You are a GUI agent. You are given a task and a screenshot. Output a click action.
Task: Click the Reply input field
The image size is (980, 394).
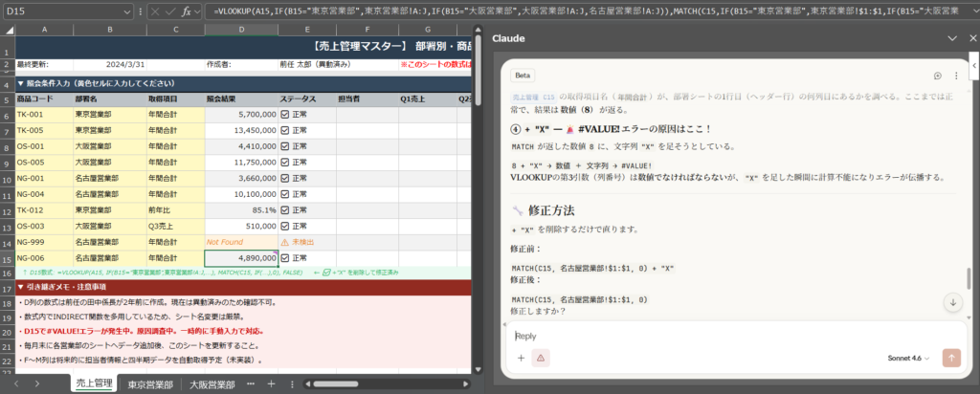pyautogui.click(x=736, y=336)
